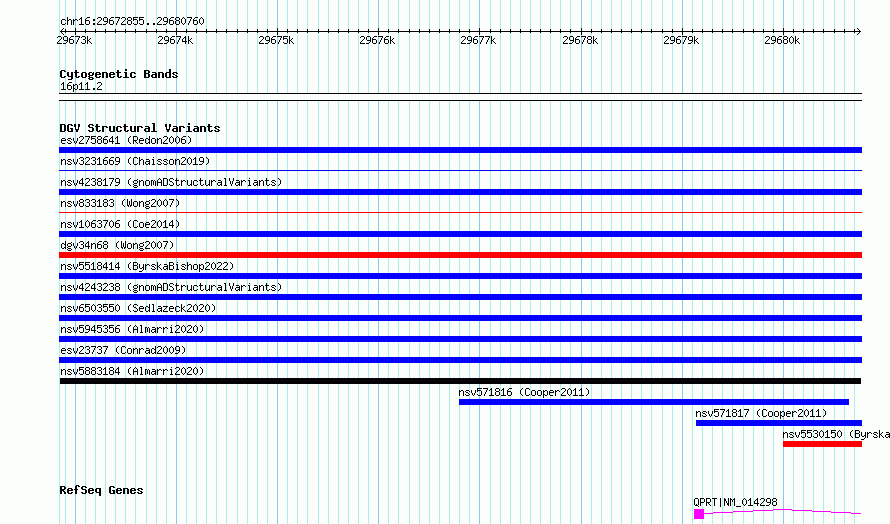Click the esv2758641 (Redon2006) variant label

click(126, 140)
